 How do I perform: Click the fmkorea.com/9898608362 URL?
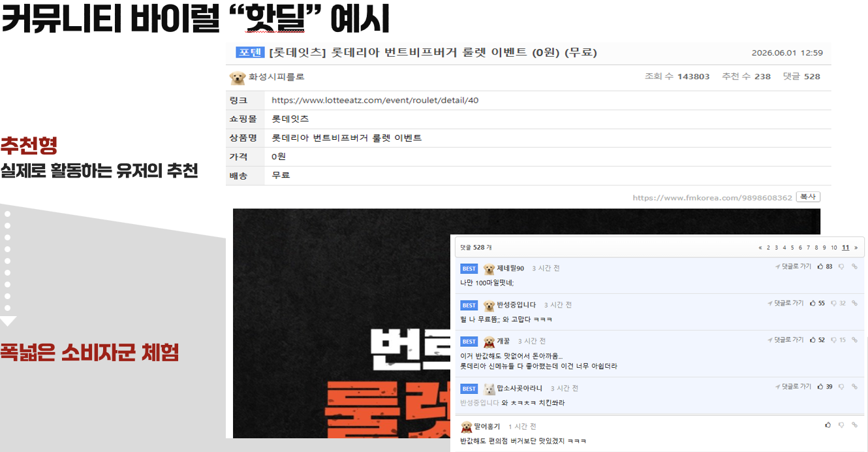[x=712, y=197]
